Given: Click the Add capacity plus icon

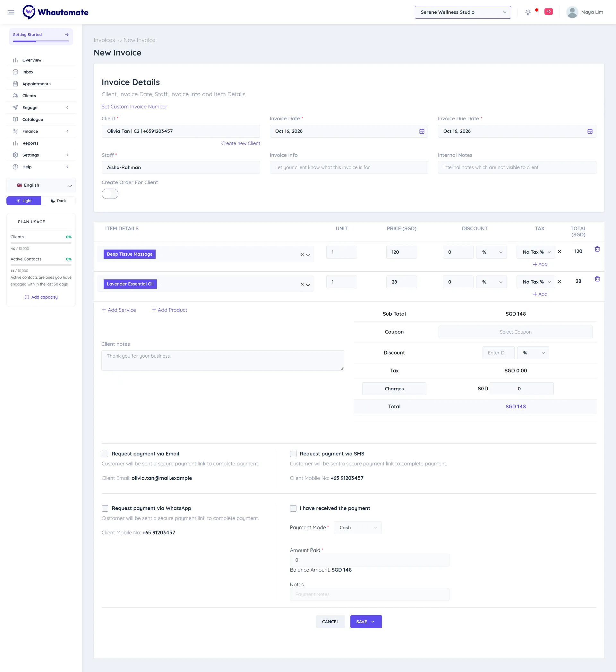Looking at the screenshot, I should 27,297.
